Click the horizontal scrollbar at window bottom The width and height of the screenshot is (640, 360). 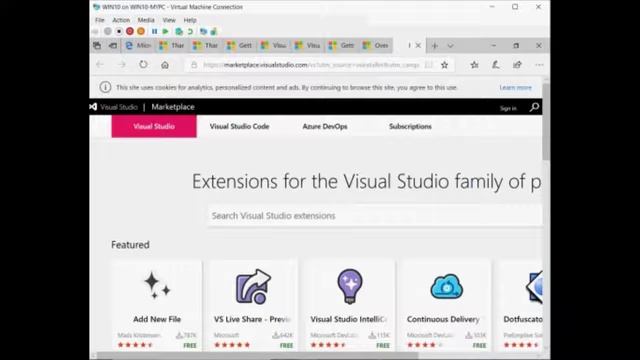click(258, 355)
